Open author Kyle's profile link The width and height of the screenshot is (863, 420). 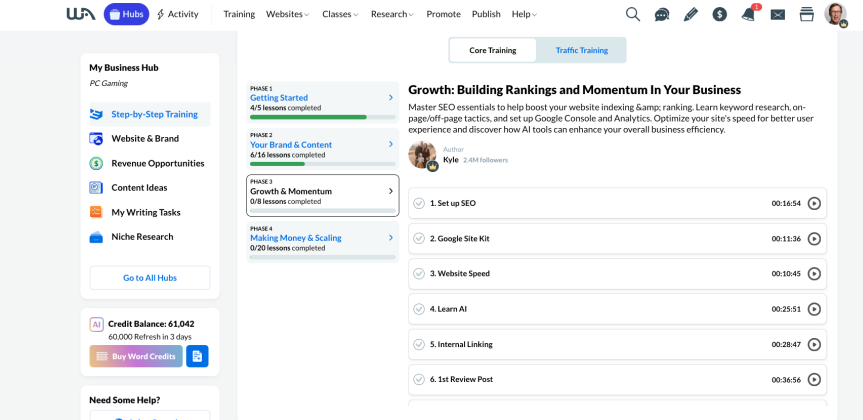click(451, 160)
